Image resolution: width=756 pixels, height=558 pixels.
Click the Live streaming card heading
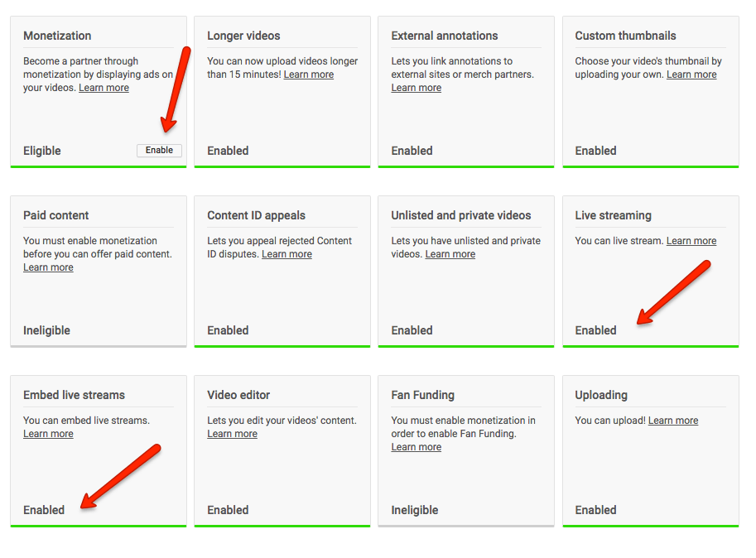click(x=613, y=215)
